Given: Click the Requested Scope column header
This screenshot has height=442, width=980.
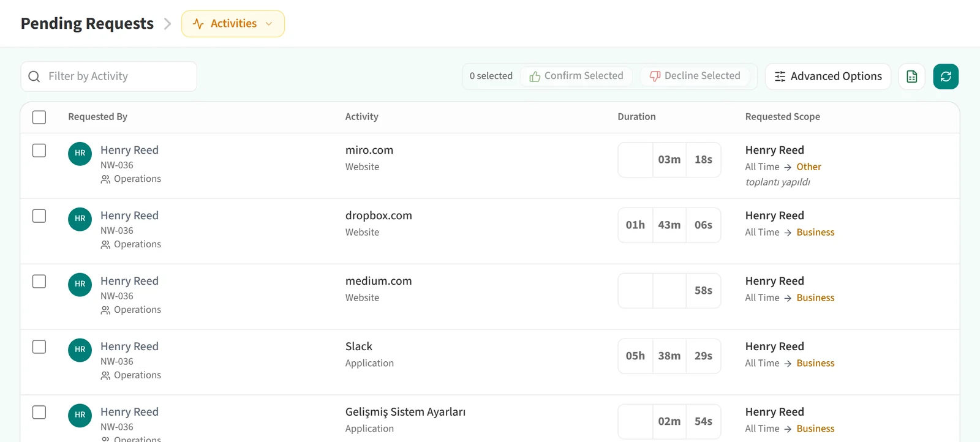Looking at the screenshot, I should 783,117.
